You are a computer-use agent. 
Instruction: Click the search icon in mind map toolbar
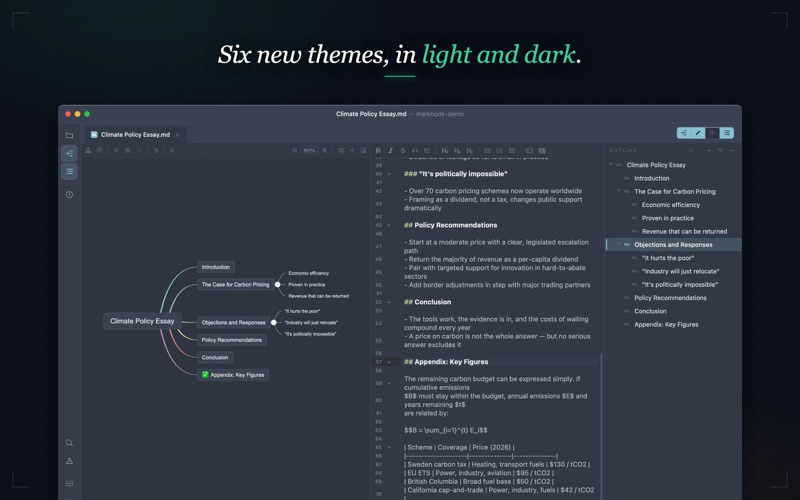point(172,151)
